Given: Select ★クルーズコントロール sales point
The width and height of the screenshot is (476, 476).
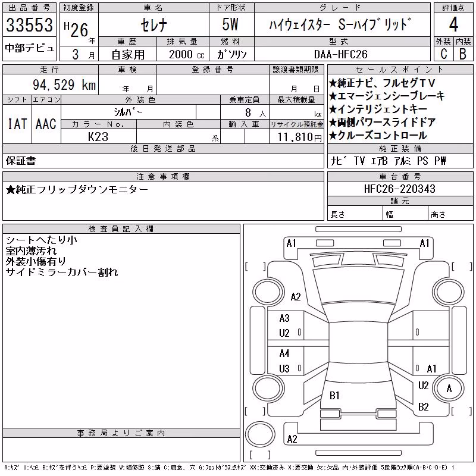Looking at the screenshot, I should click(378, 136).
